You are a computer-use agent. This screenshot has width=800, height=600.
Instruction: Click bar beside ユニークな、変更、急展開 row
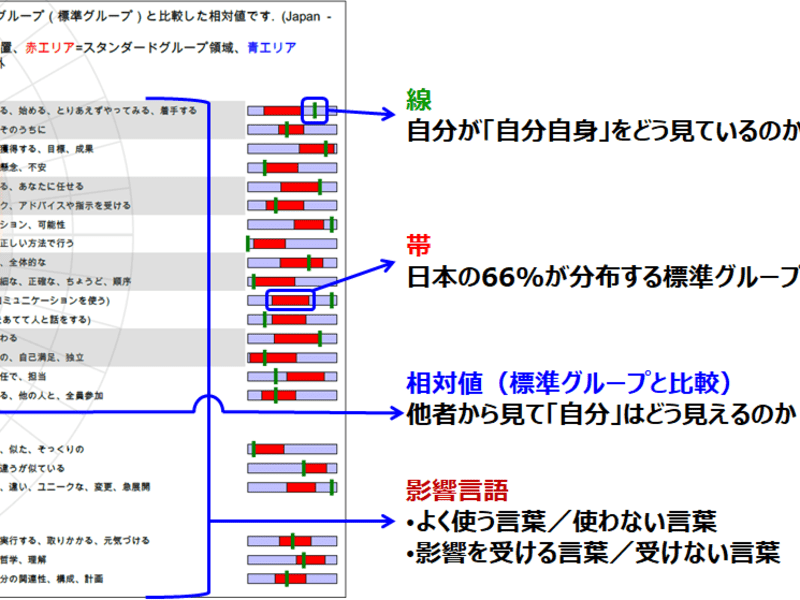[292, 487]
